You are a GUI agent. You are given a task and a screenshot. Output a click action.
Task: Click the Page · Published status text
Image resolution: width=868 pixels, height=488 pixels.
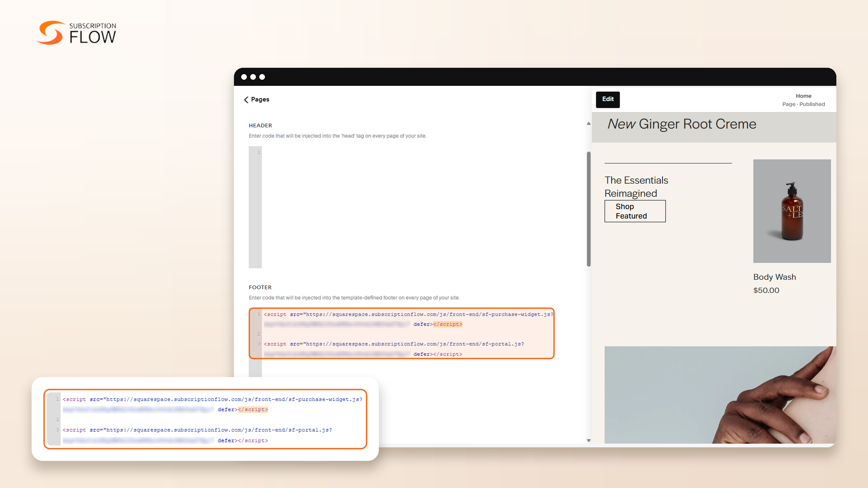point(803,104)
